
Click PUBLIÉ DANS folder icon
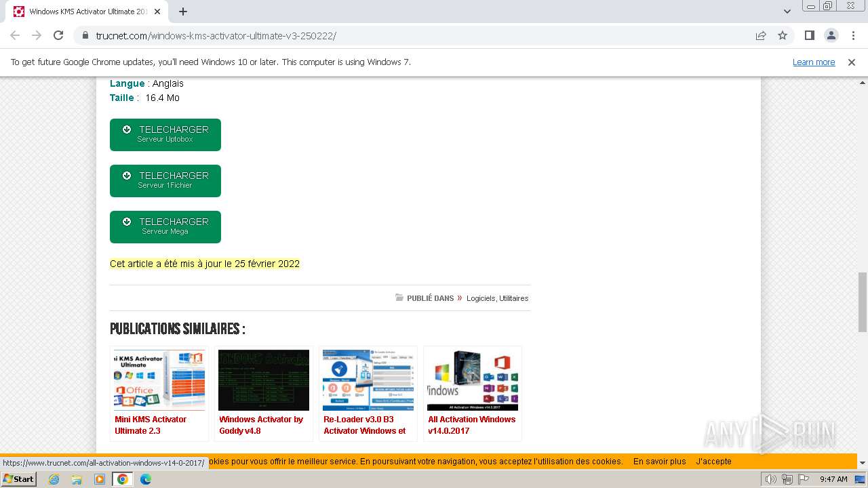click(399, 298)
